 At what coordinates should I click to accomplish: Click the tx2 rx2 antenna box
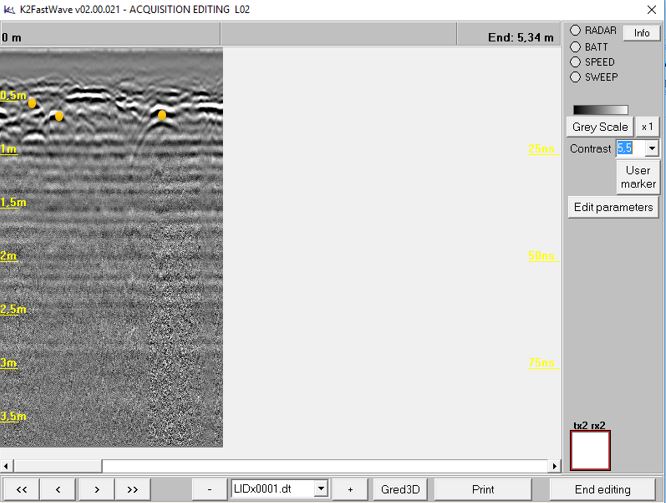590,450
